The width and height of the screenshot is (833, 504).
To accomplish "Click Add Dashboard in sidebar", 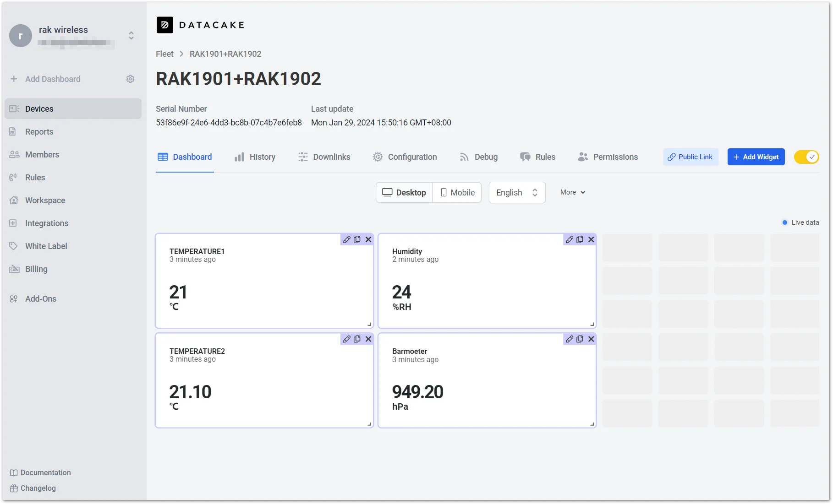I will coord(53,79).
